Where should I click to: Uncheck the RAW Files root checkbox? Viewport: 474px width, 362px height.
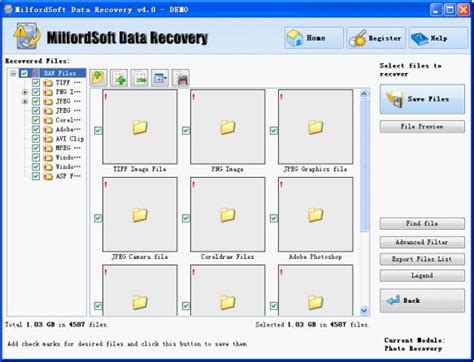pyautogui.click(x=24, y=73)
